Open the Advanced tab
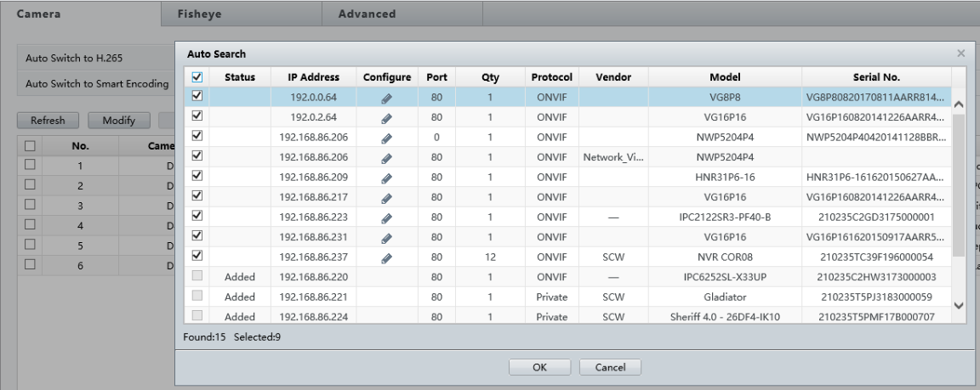This screenshot has height=390, width=980. coord(367,14)
